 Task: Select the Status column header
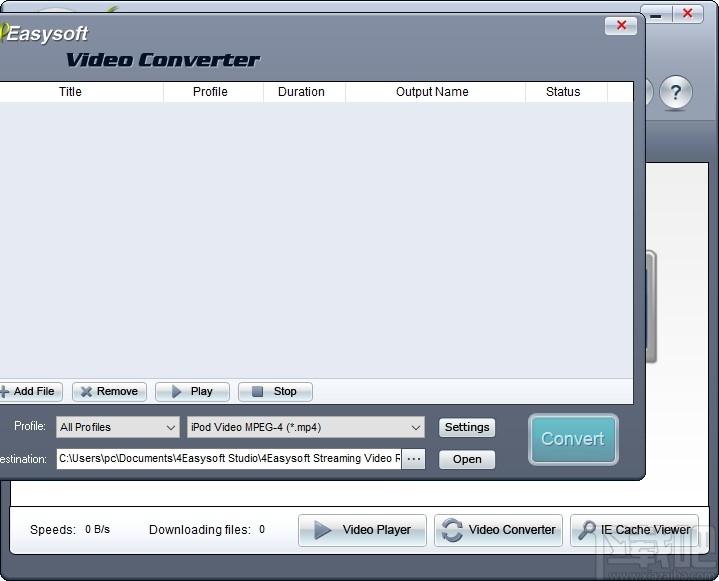coord(563,92)
